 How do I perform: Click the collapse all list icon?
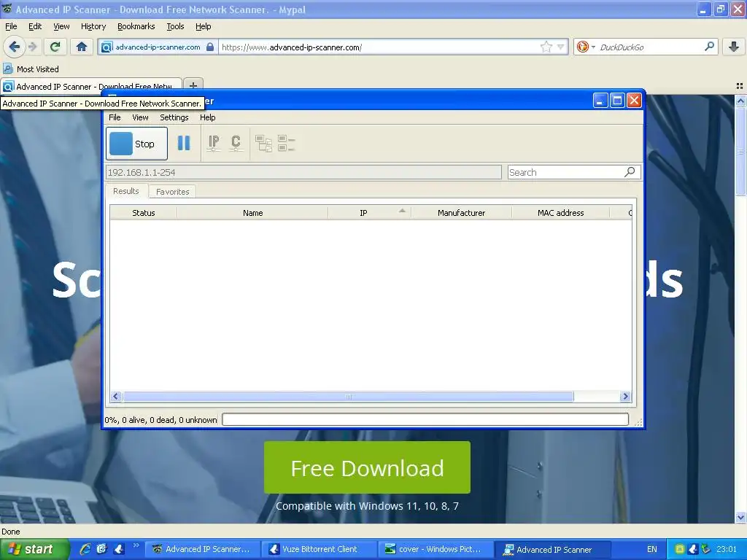(x=286, y=144)
